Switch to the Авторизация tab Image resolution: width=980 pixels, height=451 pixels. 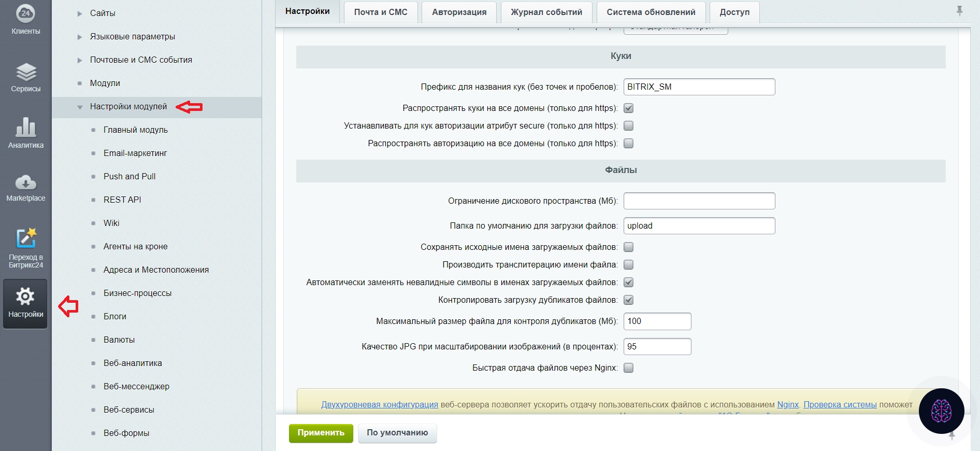click(x=459, y=12)
